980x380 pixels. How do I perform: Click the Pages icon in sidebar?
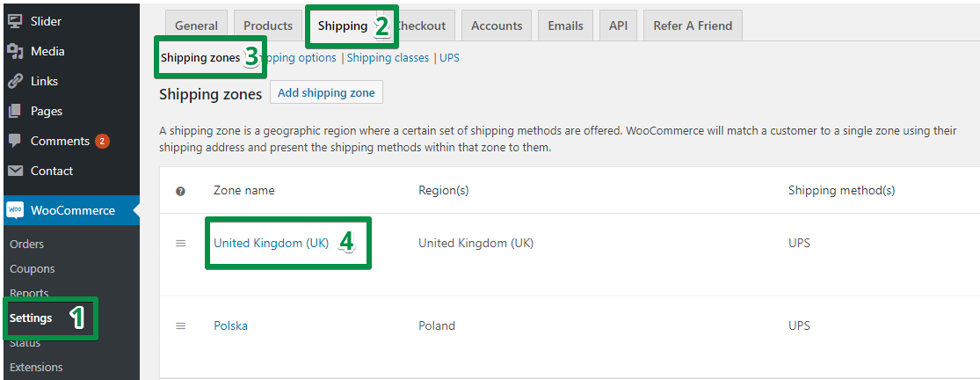(x=16, y=111)
